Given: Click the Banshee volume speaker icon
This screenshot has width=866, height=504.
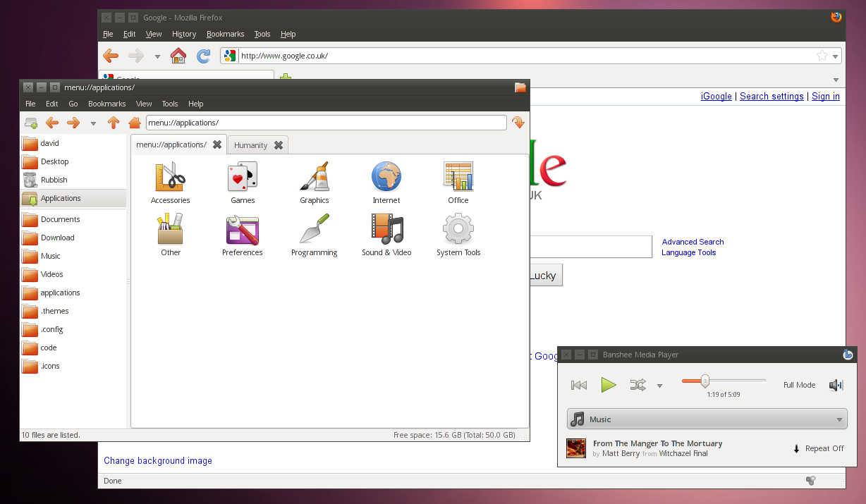Looking at the screenshot, I should [836, 385].
